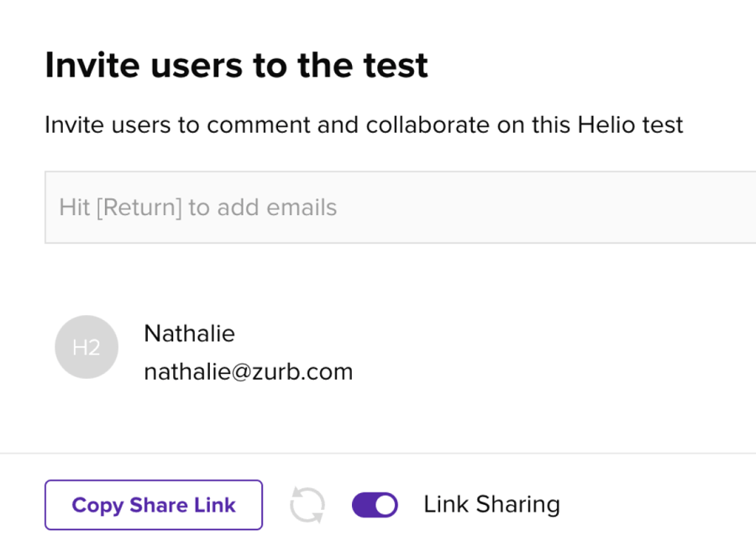Image resolution: width=756 pixels, height=552 pixels.
Task: Click the H2 avatar circle
Action: (x=87, y=347)
